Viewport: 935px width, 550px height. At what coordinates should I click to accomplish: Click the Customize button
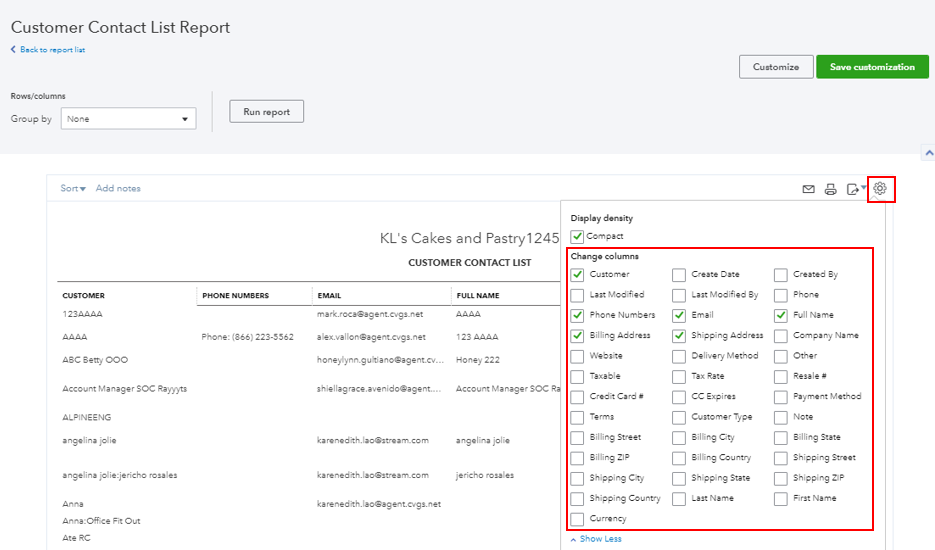point(776,67)
